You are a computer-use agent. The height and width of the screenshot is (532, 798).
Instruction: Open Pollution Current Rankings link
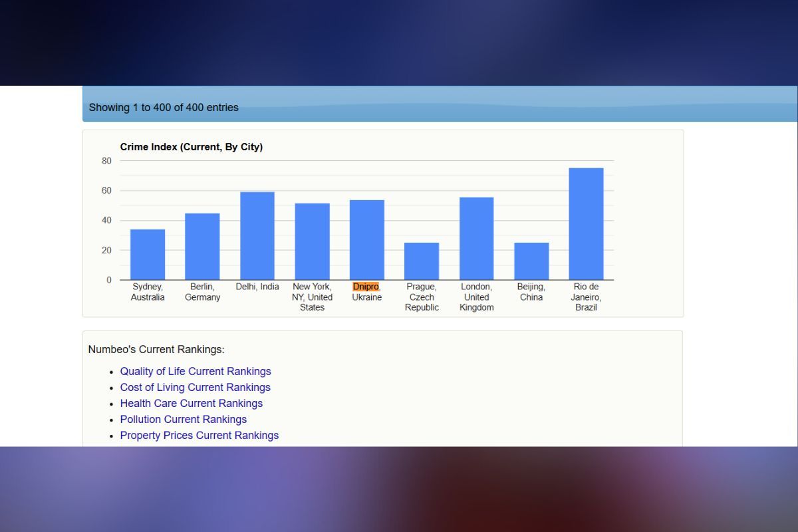(x=183, y=419)
